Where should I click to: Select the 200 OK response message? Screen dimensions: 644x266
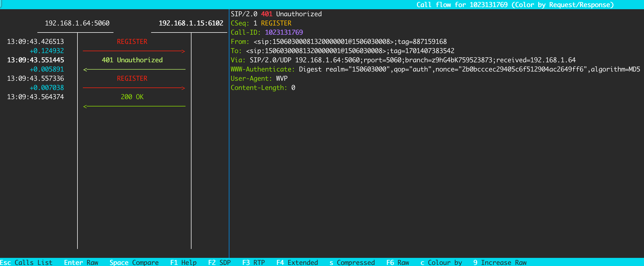132,97
